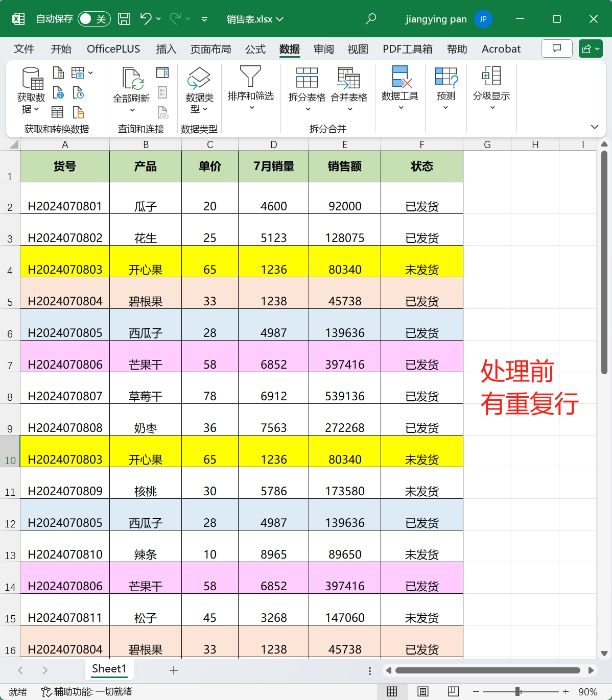Click 自网站 (From Web) import icon
The image size is (612, 700).
[x=58, y=92]
